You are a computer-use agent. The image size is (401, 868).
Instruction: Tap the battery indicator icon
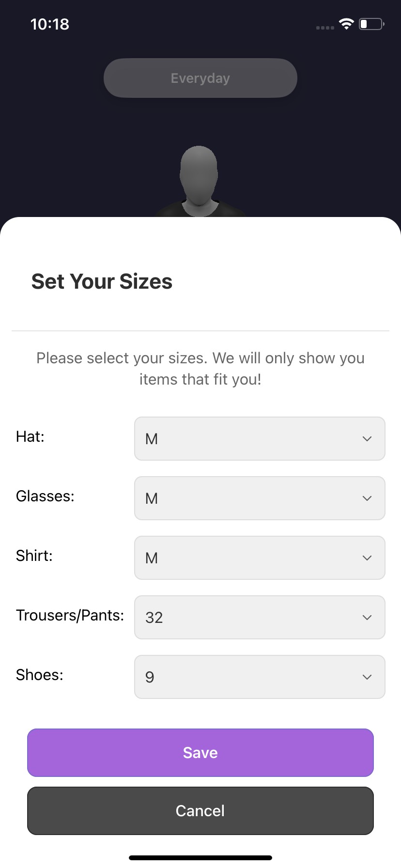click(x=371, y=24)
